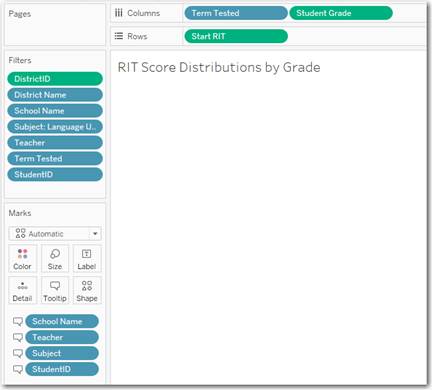Open the Detail marks card
Image resolution: width=432 pixels, height=390 pixels.
(22, 290)
